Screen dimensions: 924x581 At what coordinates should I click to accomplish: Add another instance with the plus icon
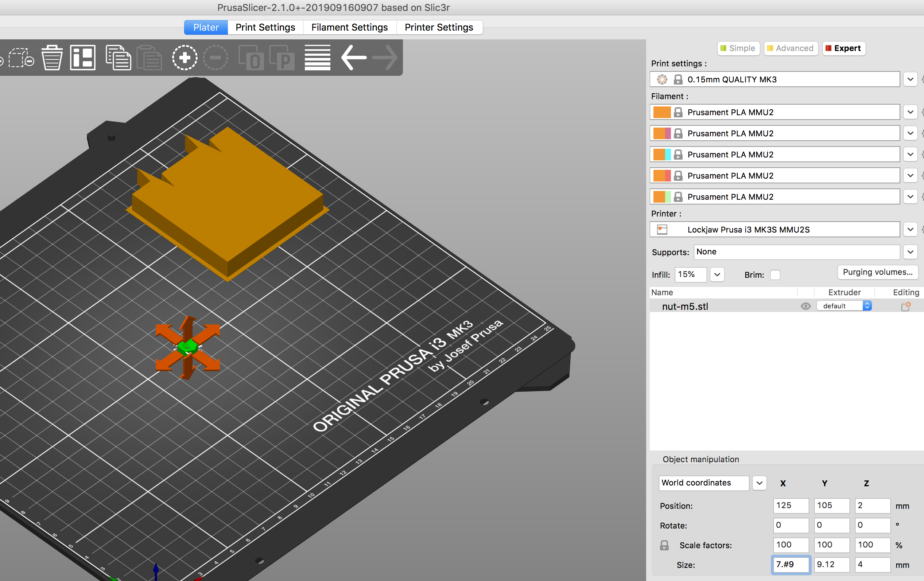click(x=185, y=58)
